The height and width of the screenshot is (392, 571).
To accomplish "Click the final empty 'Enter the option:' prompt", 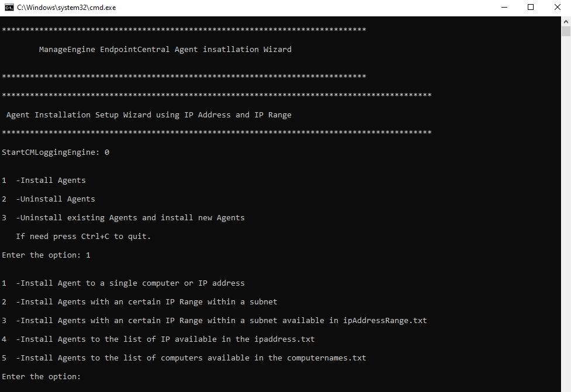I will pos(41,377).
